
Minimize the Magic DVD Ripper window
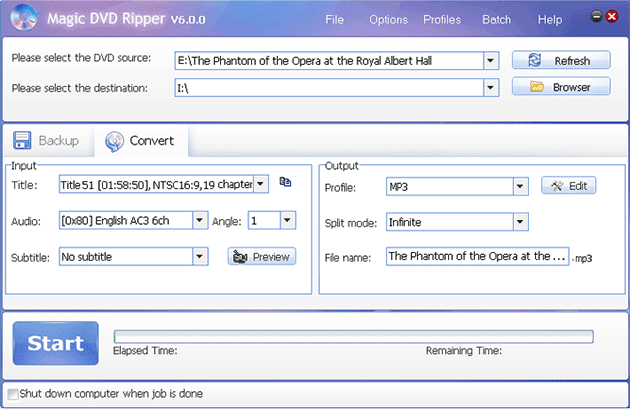[597, 16]
